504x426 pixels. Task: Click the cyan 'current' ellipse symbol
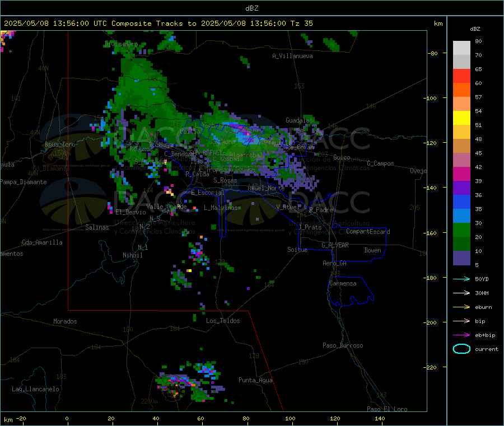[x=461, y=349]
